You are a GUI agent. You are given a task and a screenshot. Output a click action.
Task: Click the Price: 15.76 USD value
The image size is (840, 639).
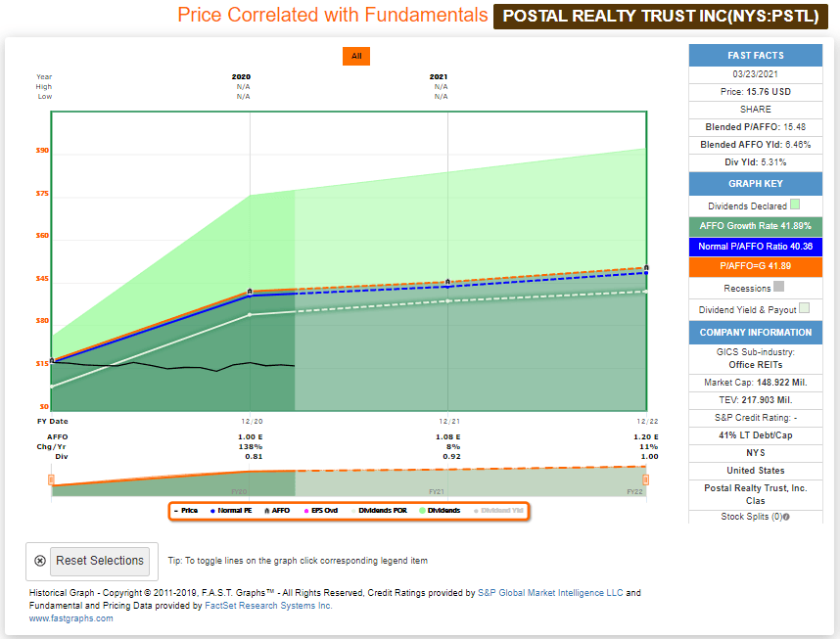[756, 92]
